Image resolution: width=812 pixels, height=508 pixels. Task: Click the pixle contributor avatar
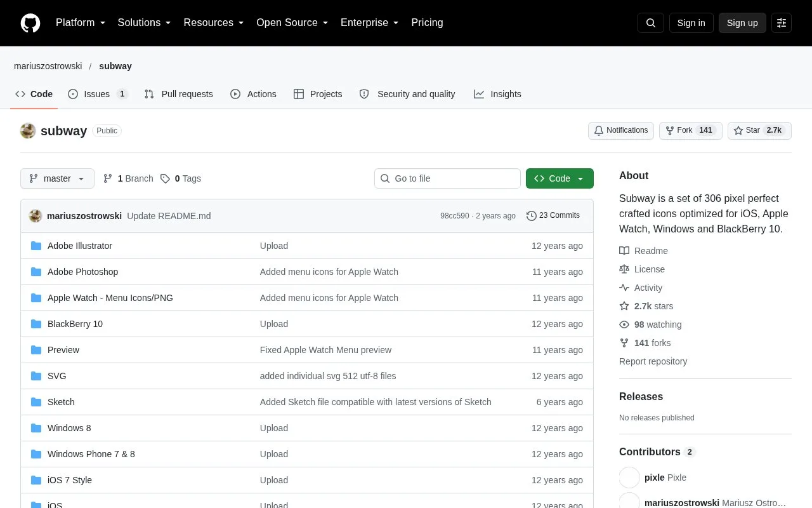630,478
